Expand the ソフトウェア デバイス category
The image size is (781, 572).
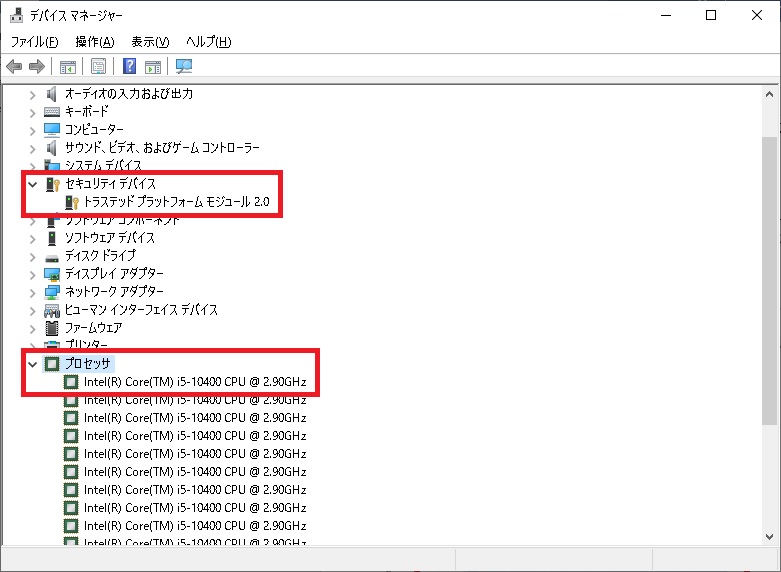click(x=32, y=239)
